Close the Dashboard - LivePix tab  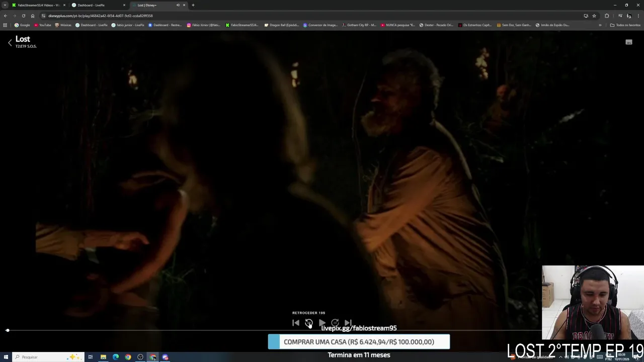coord(124,5)
